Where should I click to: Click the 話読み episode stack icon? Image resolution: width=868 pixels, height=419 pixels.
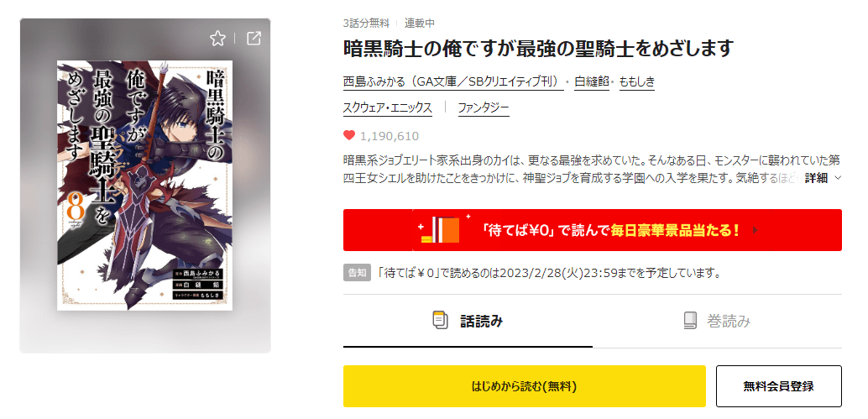pos(440,321)
